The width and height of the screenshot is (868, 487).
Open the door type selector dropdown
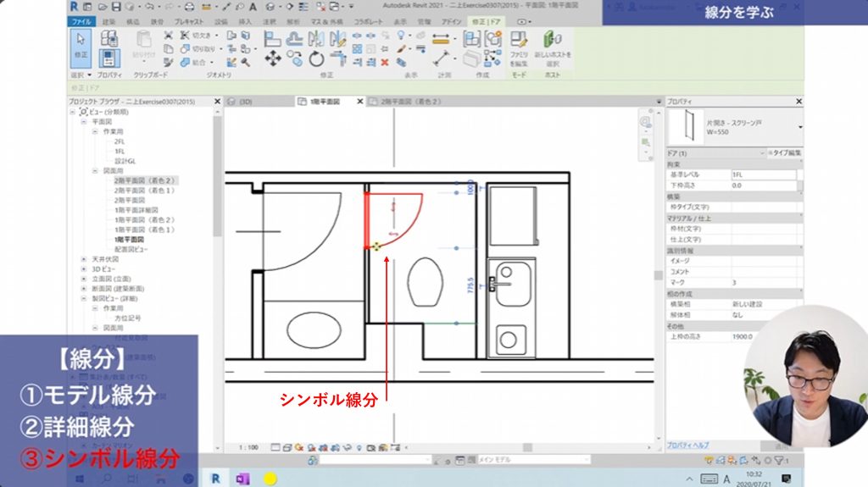click(800, 125)
